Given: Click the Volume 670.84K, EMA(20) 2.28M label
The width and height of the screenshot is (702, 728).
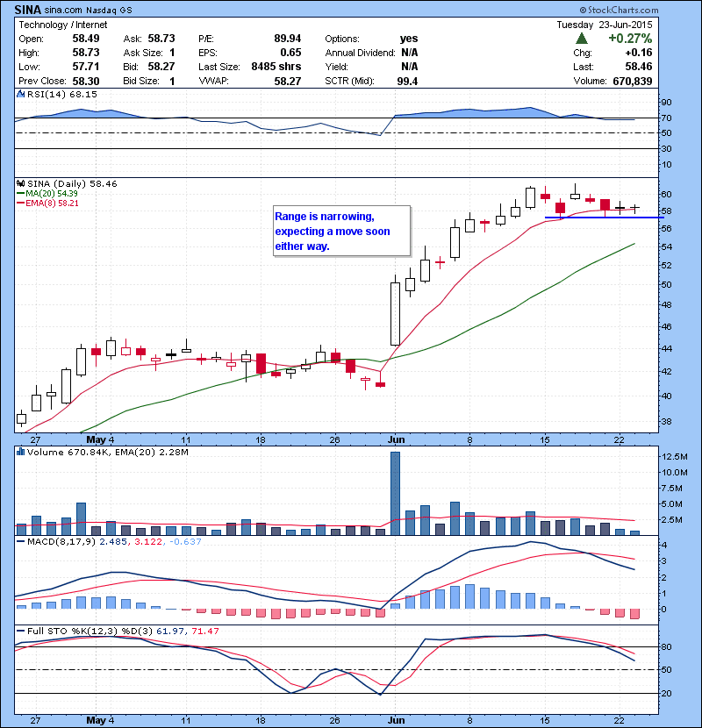Looking at the screenshot, I should tap(108, 452).
